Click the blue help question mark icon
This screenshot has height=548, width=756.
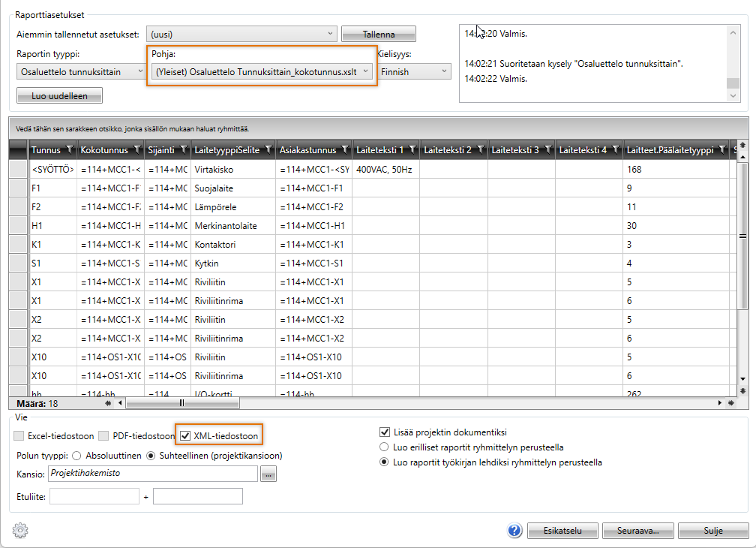pyautogui.click(x=514, y=531)
